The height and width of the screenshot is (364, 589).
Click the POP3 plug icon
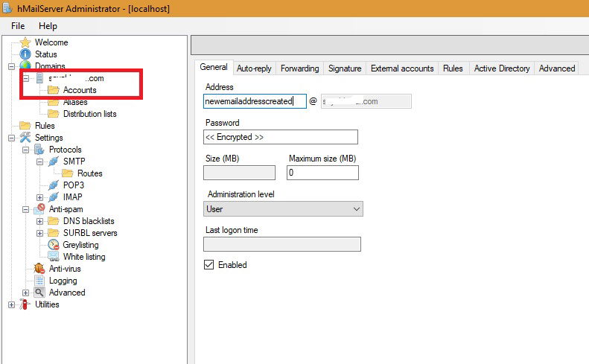tap(54, 185)
